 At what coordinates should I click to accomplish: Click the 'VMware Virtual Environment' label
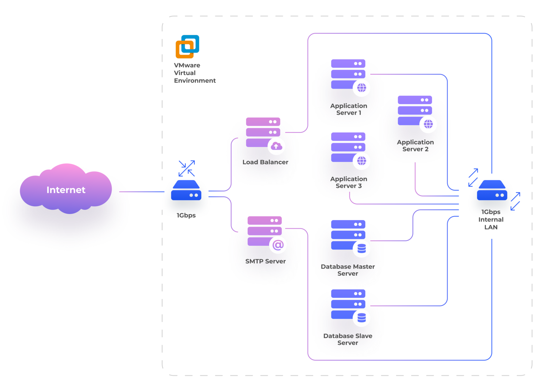pos(195,73)
